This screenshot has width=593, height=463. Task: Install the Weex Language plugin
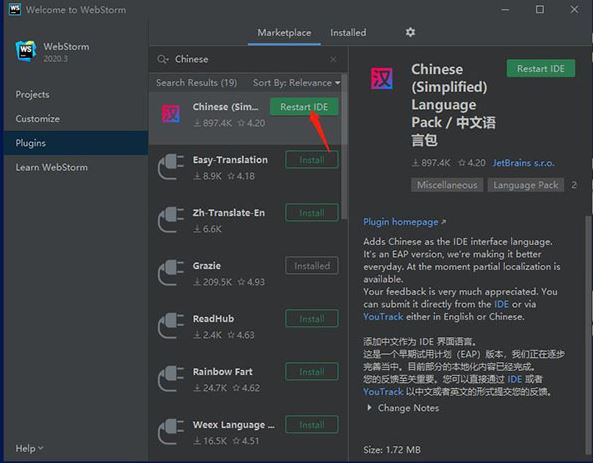[x=312, y=425]
